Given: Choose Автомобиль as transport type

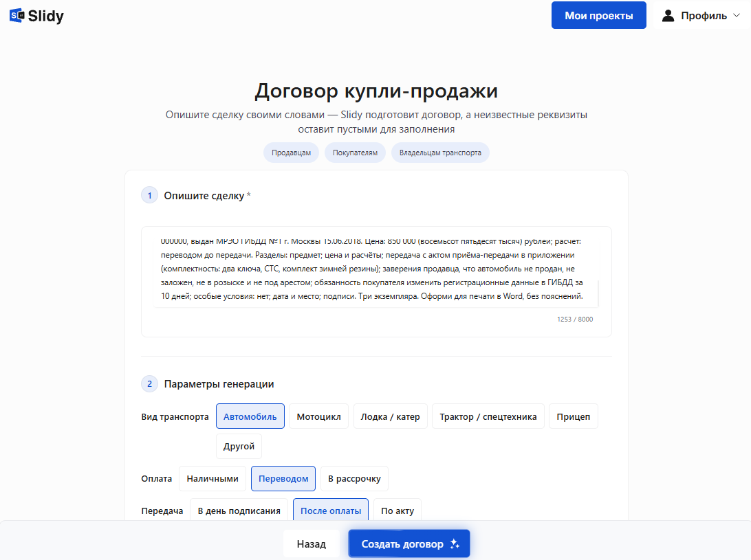Looking at the screenshot, I should [x=250, y=416].
